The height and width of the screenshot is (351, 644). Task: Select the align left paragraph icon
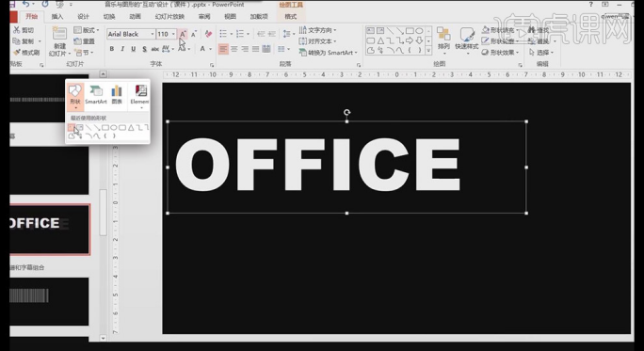223,49
